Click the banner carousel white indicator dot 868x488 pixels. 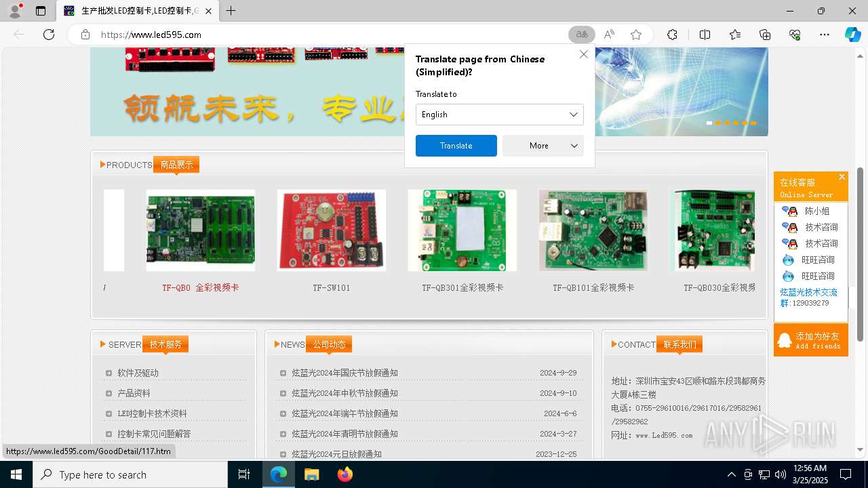click(709, 123)
